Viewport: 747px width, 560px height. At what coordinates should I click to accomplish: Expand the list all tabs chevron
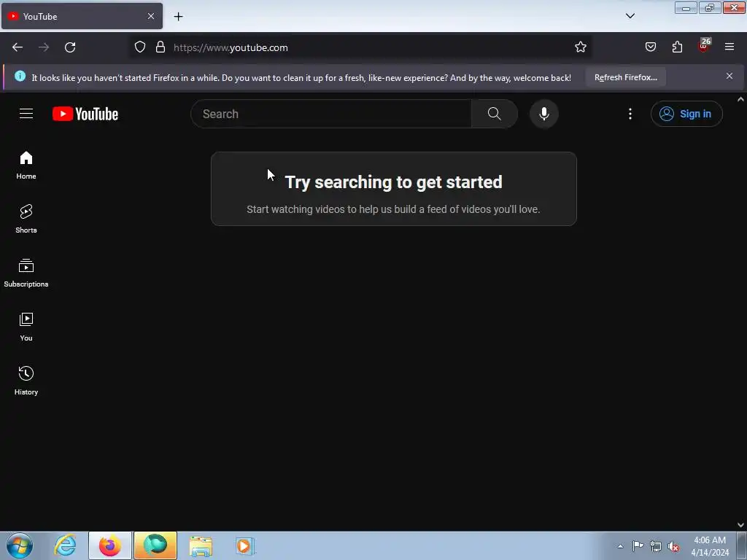630,16
